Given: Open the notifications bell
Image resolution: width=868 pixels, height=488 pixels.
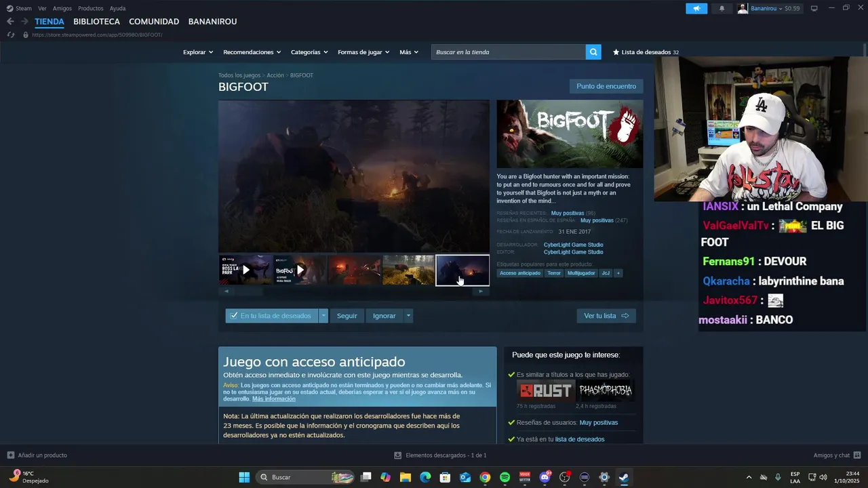Looking at the screenshot, I should [x=722, y=8].
